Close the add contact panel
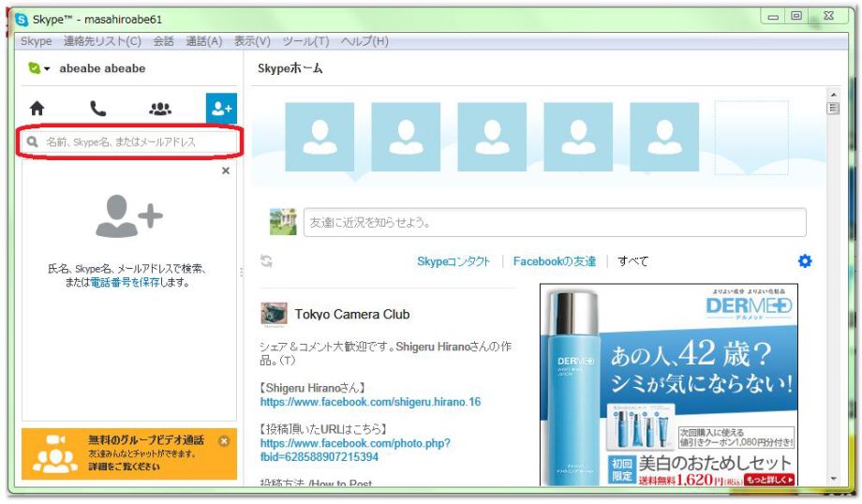The image size is (862, 504). click(x=226, y=170)
